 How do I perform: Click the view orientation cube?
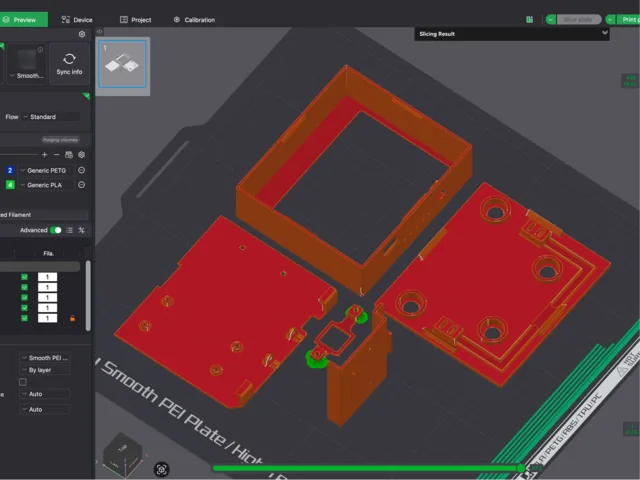click(x=122, y=454)
